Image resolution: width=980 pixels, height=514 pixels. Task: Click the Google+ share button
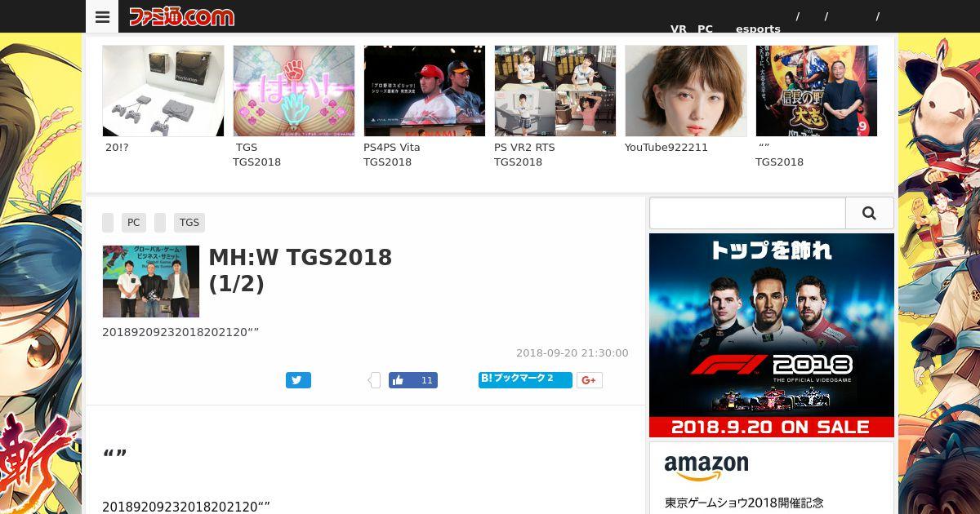(590, 380)
